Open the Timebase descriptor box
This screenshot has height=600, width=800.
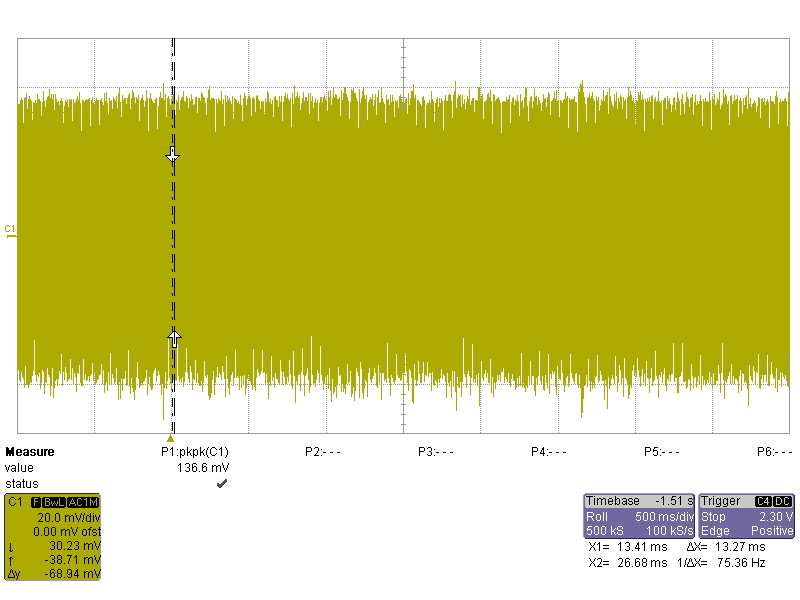tap(639, 516)
